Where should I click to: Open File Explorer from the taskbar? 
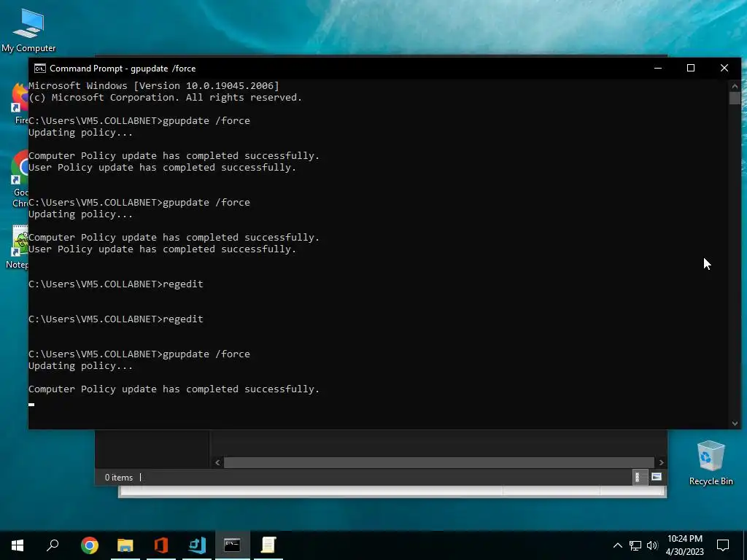pos(125,545)
